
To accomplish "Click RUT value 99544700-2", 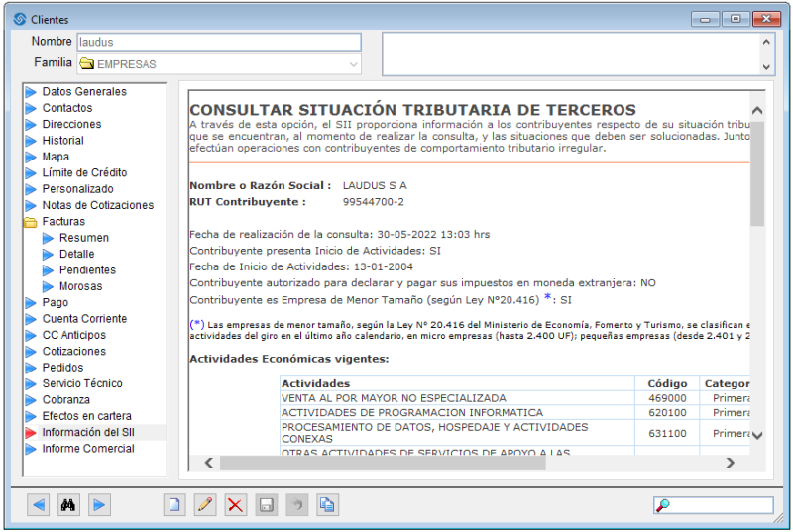I will click(374, 202).
